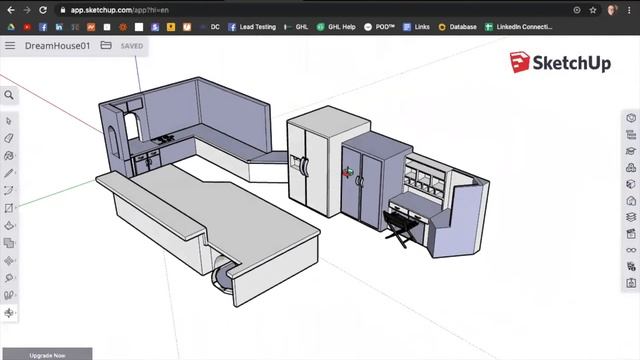Open the GHL Help bookmark
This screenshot has width=640, height=360.
[x=336, y=27]
